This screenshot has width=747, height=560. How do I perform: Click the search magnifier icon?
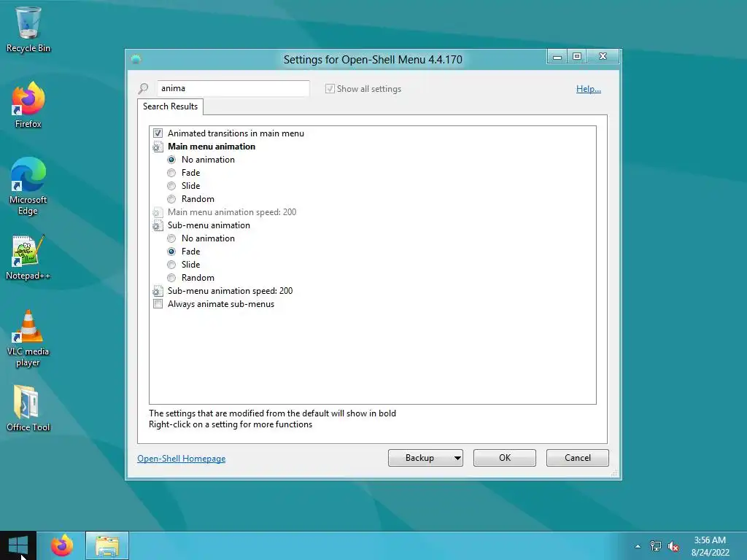click(x=143, y=88)
